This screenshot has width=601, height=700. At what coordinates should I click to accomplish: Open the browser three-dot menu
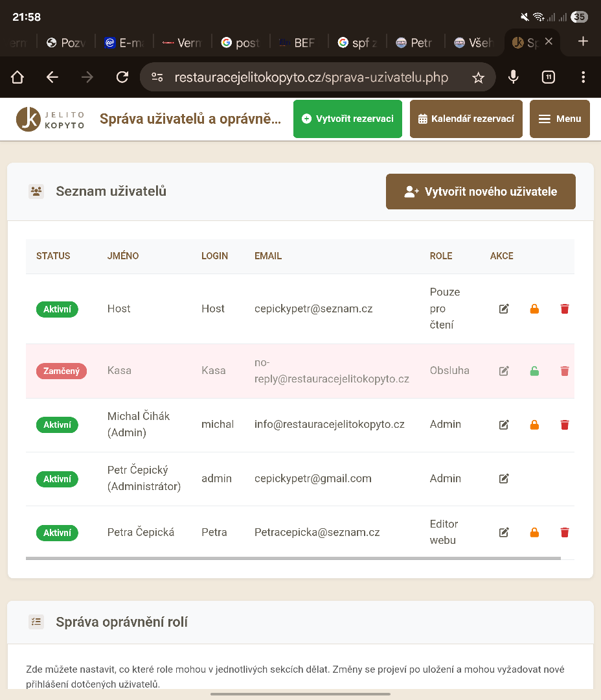583,77
